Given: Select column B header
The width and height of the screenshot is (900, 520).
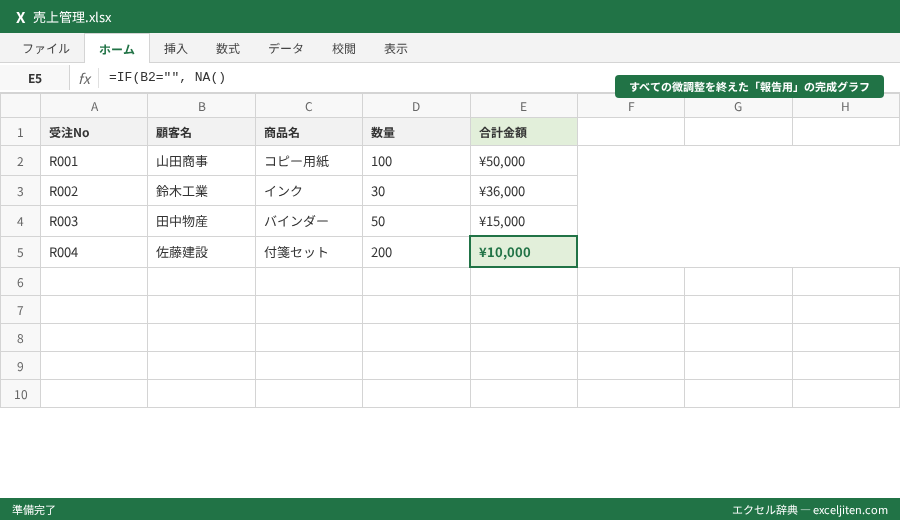Looking at the screenshot, I should tap(201, 106).
